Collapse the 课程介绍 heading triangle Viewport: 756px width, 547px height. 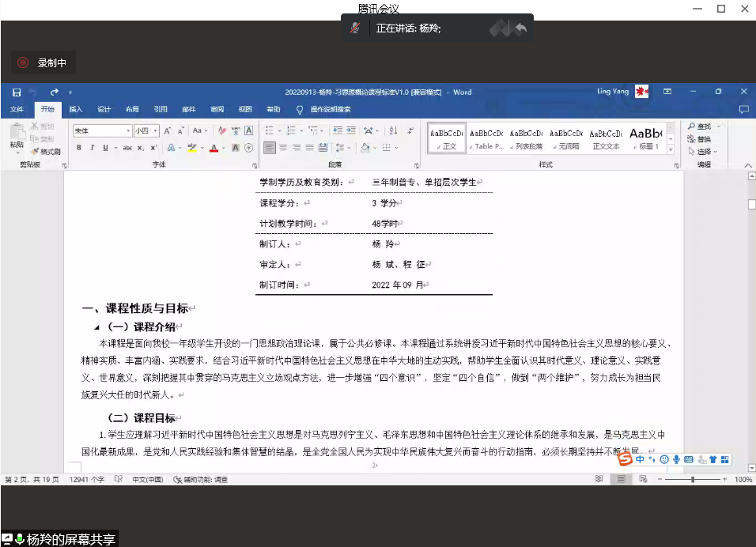click(x=97, y=327)
